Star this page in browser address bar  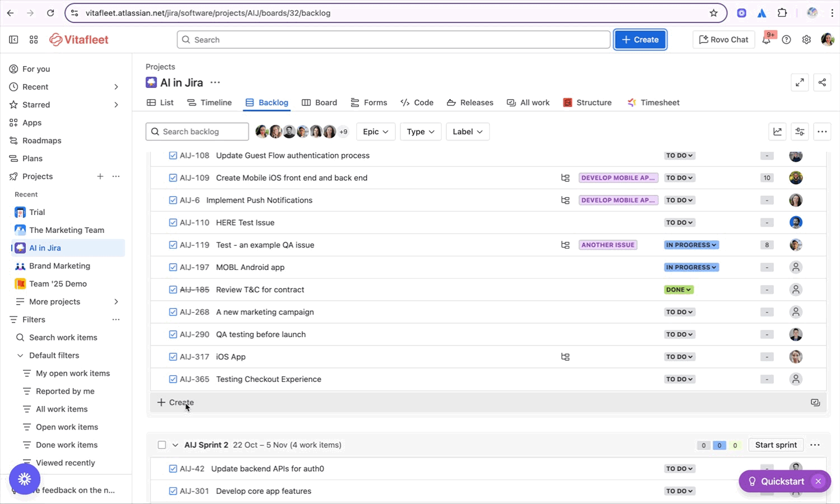coord(713,13)
